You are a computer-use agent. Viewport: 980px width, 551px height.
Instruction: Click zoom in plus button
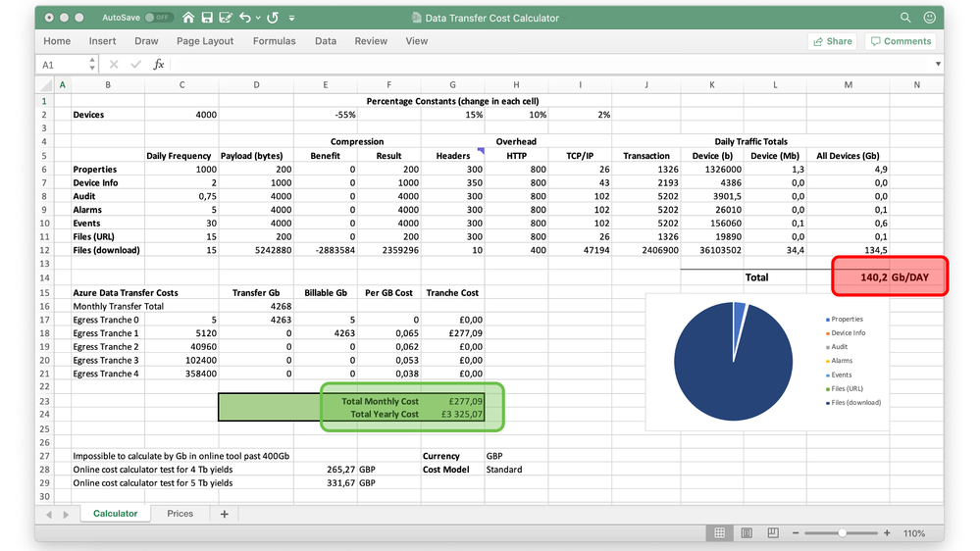887,533
